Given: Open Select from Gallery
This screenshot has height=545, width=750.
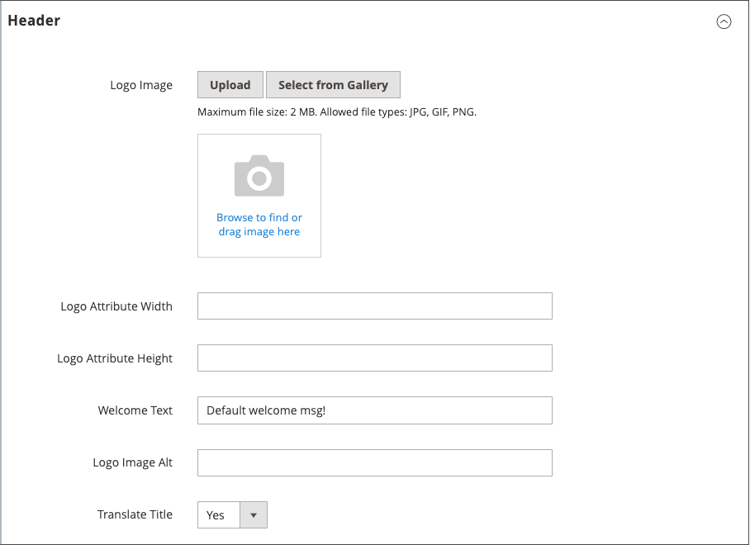Looking at the screenshot, I should click(333, 85).
